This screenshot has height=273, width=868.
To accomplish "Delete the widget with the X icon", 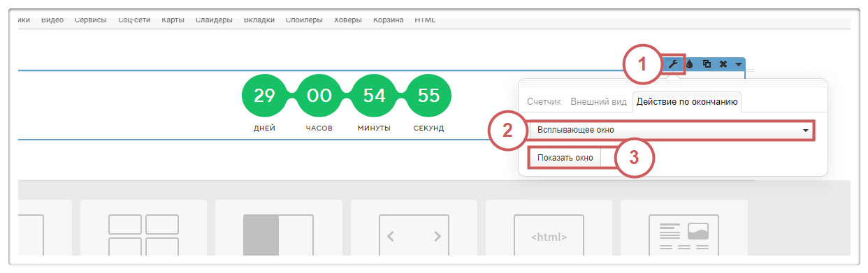I will pos(723,64).
